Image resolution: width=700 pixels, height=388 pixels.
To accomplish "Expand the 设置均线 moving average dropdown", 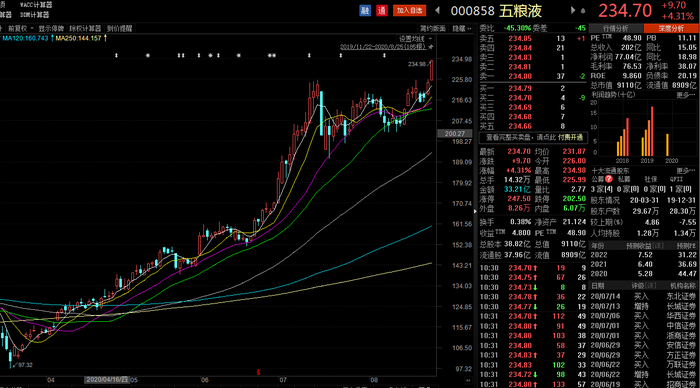I will tap(415, 39).
